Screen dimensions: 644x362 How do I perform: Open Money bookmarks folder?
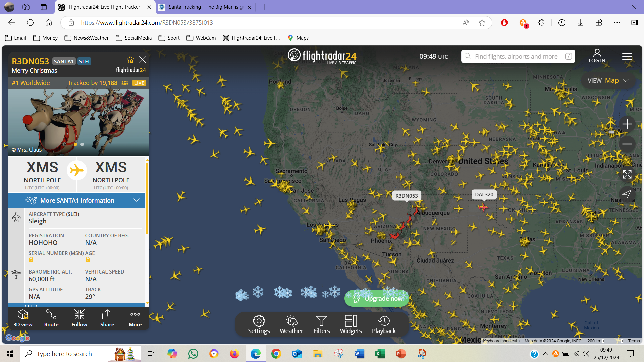click(46, 38)
